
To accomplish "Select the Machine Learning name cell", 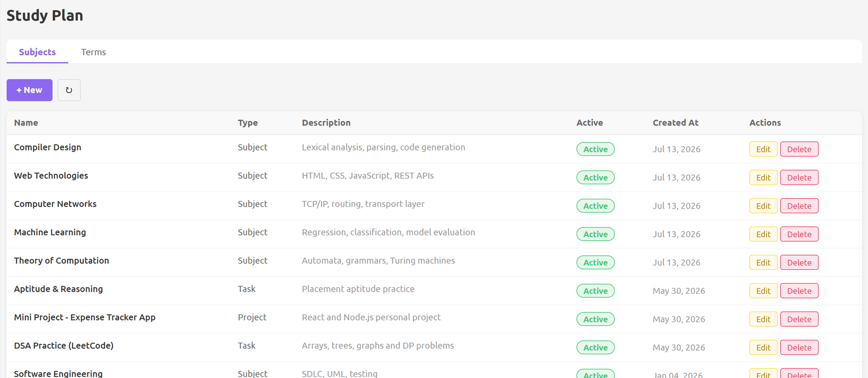I will pos(50,232).
